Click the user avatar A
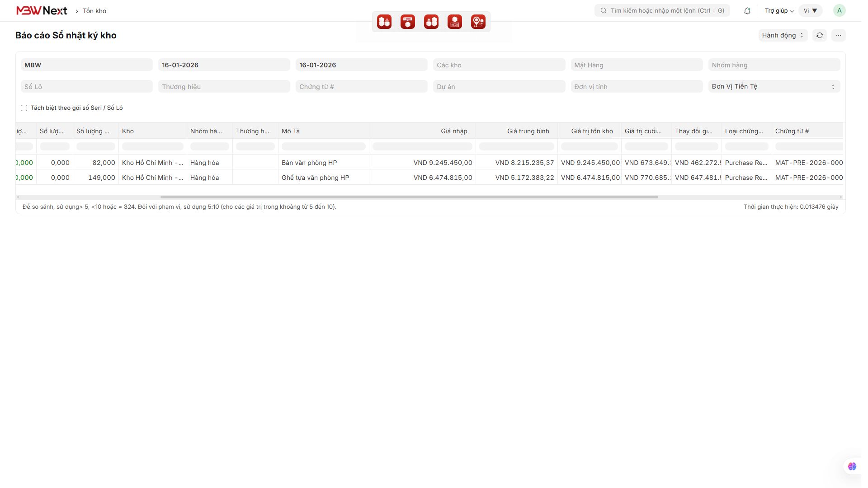Screen dimensions: 868x488 (x=839, y=11)
